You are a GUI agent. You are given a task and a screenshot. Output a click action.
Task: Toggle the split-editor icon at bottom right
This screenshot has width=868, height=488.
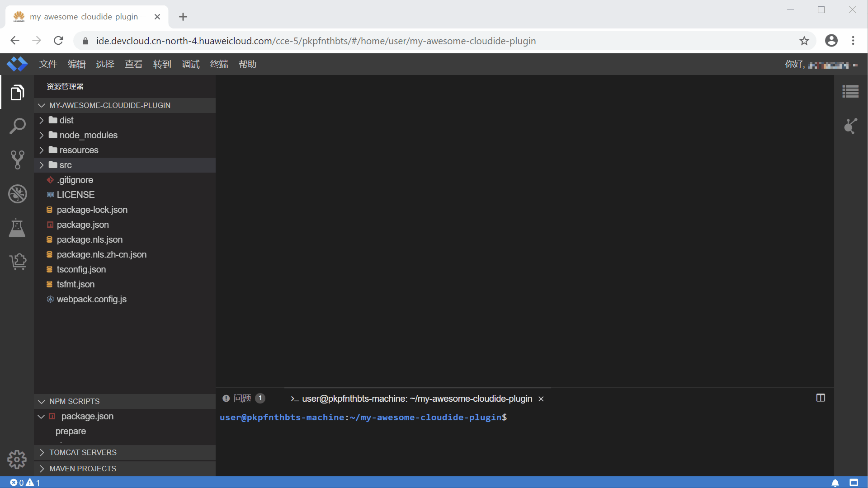coord(853,483)
